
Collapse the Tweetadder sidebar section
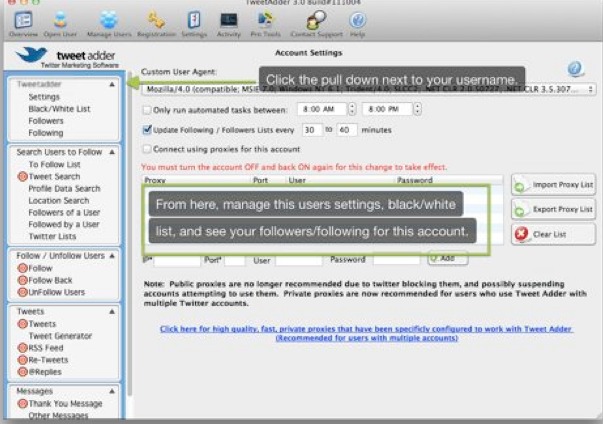[x=112, y=84]
